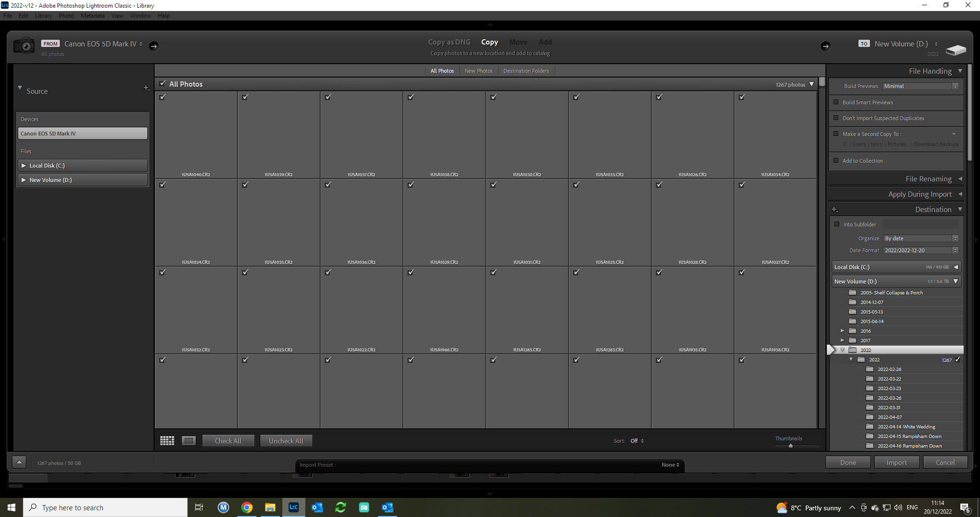
Task: Click the camera source icon near Canon EOS 5D Mark IV
Action: [25, 45]
